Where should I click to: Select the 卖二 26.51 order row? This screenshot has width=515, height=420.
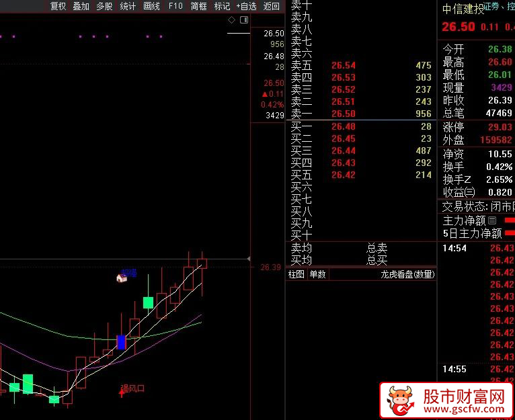coord(361,101)
